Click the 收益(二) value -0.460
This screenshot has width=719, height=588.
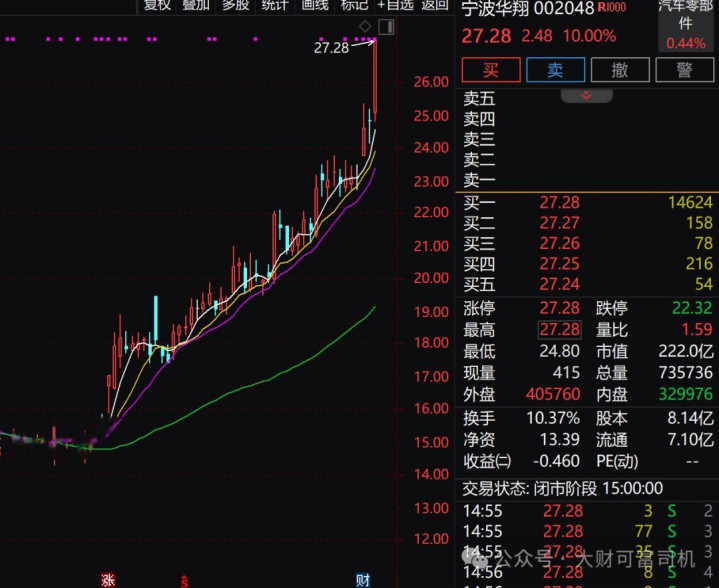pos(556,461)
